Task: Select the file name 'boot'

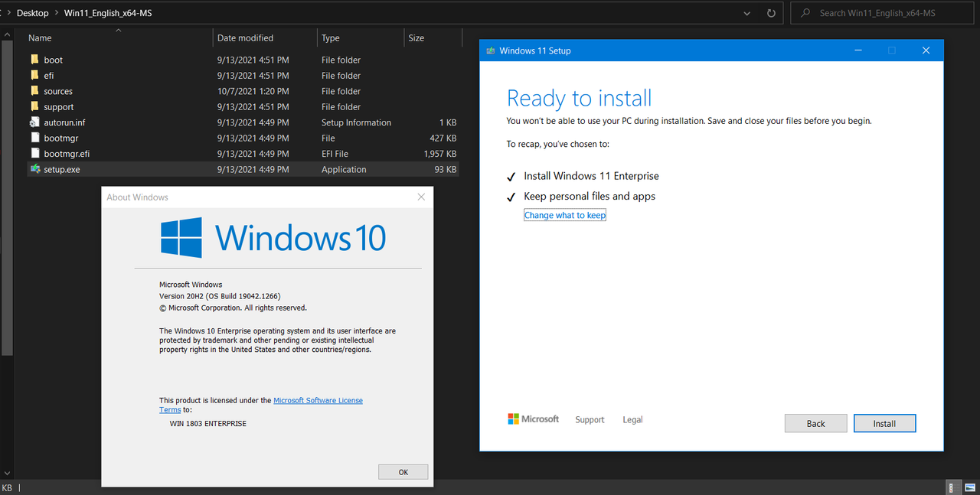Action: (54, 60)
